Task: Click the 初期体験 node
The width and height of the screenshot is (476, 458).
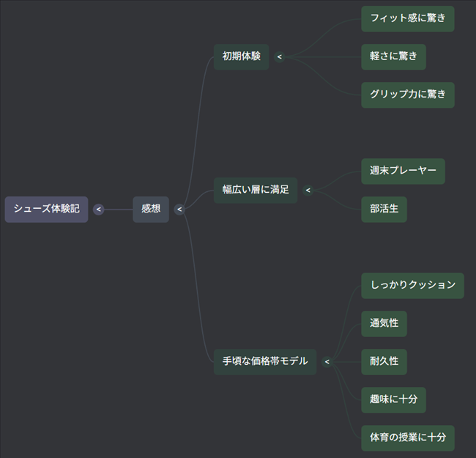Action: (x=241, y=57)
